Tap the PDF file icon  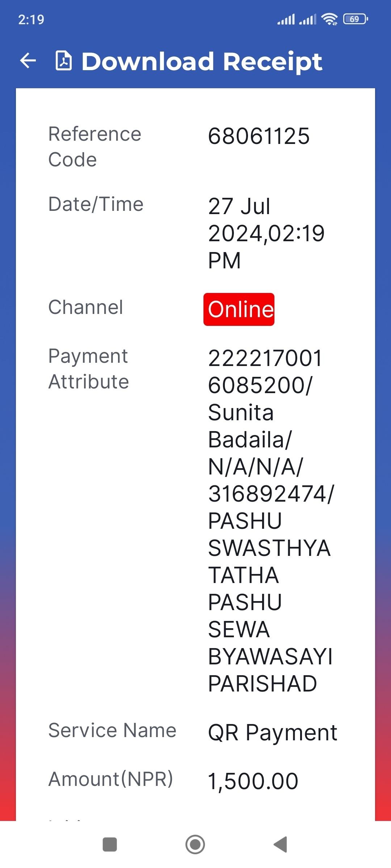[63, 60]
